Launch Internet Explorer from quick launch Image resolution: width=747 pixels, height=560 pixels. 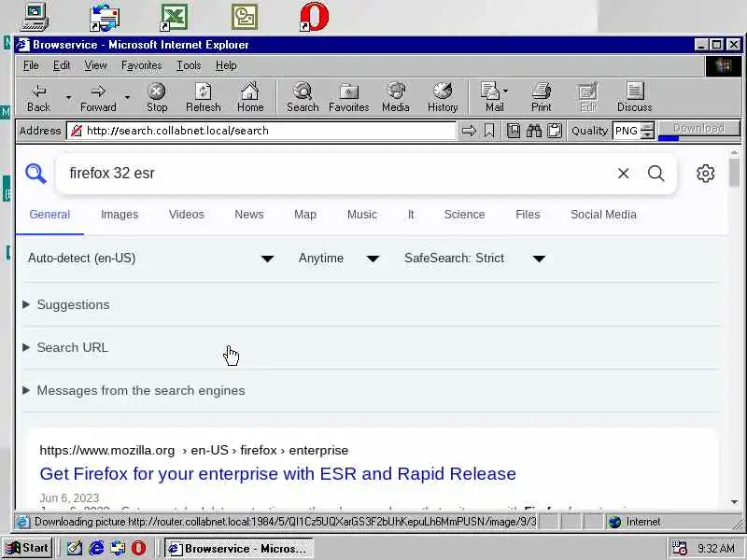click(x=97, y=548)
